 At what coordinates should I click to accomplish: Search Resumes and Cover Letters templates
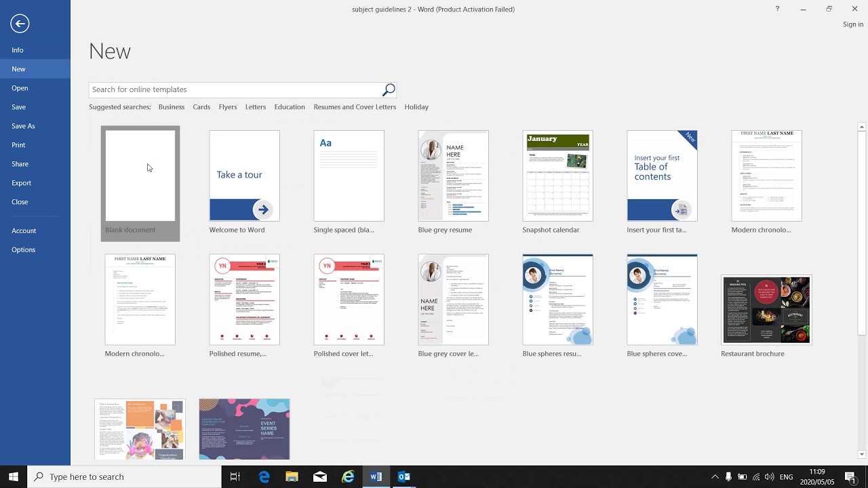pos(355,107)
